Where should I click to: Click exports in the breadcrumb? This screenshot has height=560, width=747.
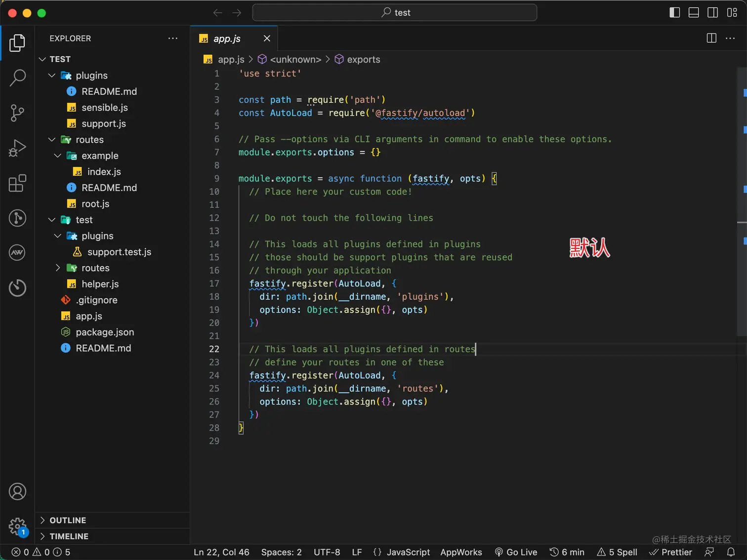(364, 60)
